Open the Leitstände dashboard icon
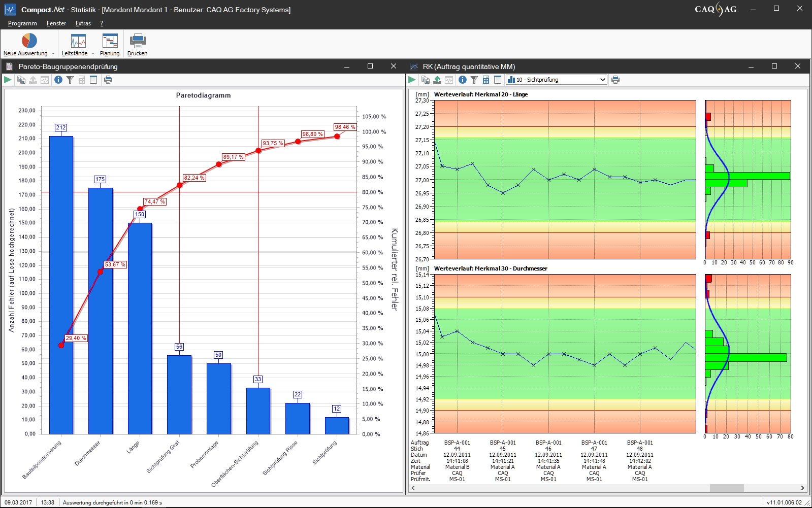Image resolution: width=812 pixels, height=508 pixels. coord(78,41)
